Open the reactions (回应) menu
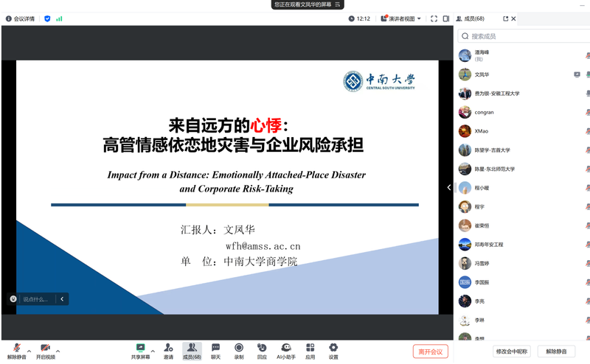This screenshot has width=590, height=364. pyautogui.click(x=262, y=349)
